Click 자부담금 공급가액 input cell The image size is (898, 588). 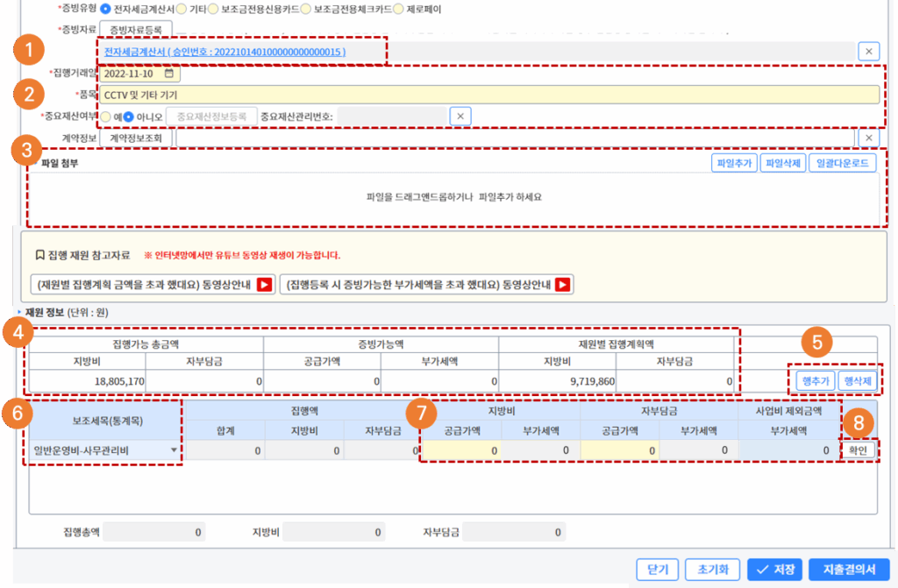click(620, 450)
